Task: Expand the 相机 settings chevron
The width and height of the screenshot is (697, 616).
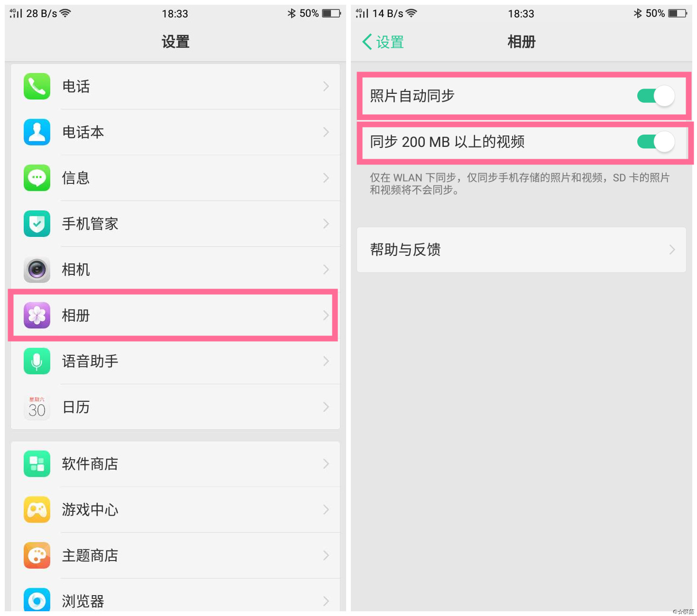Action: 326,269
